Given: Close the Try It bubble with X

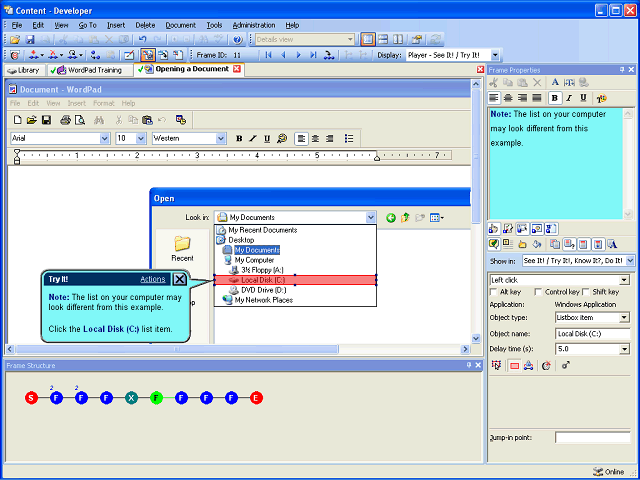Looking at the screenshot, I should pyautogui.click(x=180, y=279).
